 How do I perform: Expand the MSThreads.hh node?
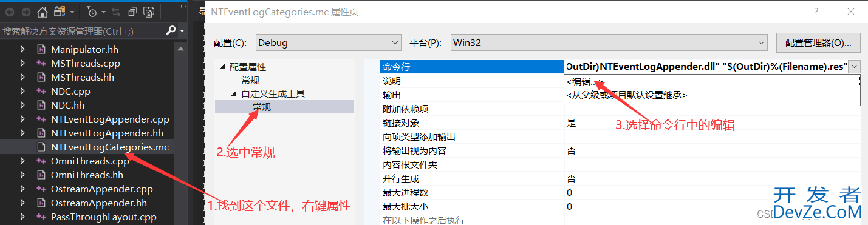[23, 77]
